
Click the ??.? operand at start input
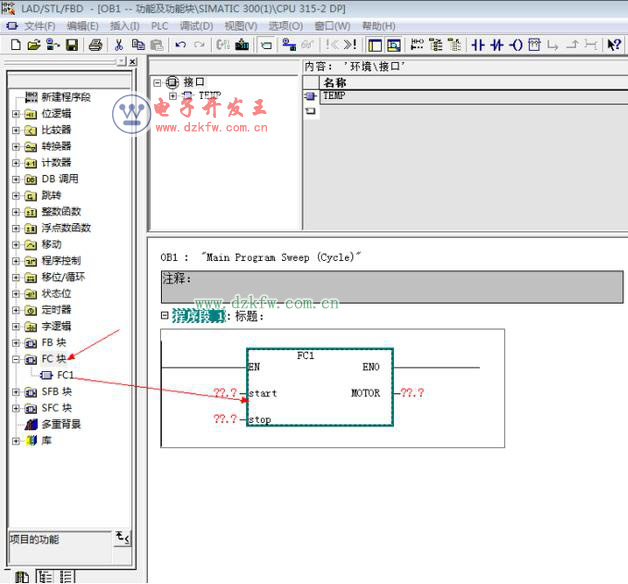pyautogui.click(x=225, y=393)
